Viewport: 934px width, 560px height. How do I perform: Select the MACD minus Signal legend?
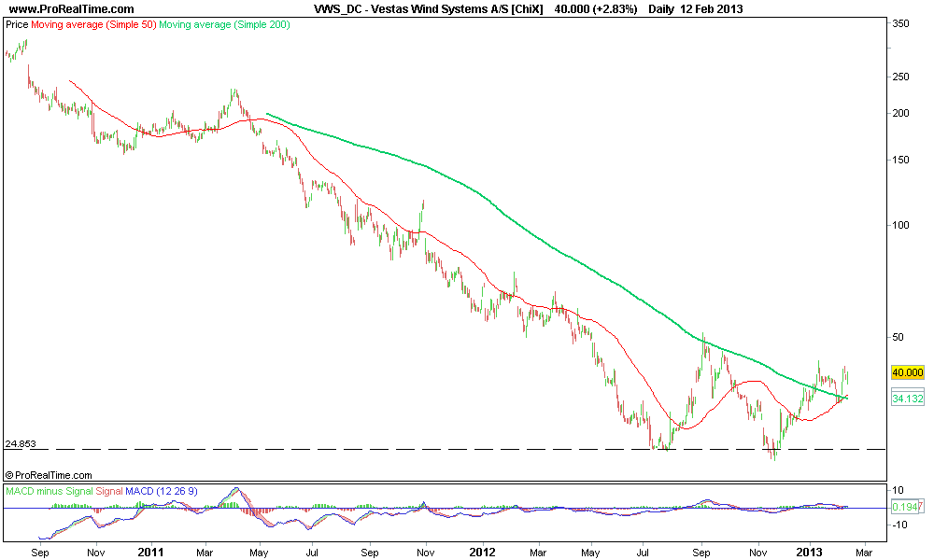[x=50, y=491]
